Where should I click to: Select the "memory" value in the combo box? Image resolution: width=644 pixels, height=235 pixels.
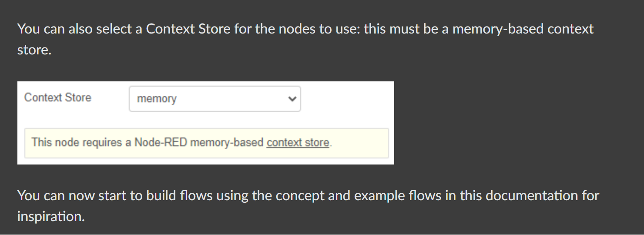(157, 99)
